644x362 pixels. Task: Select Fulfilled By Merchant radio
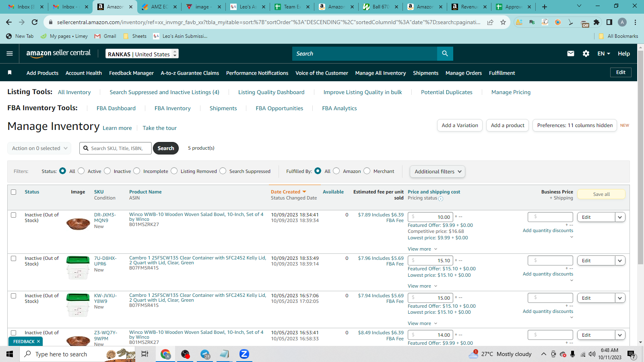tap(367, 171)
